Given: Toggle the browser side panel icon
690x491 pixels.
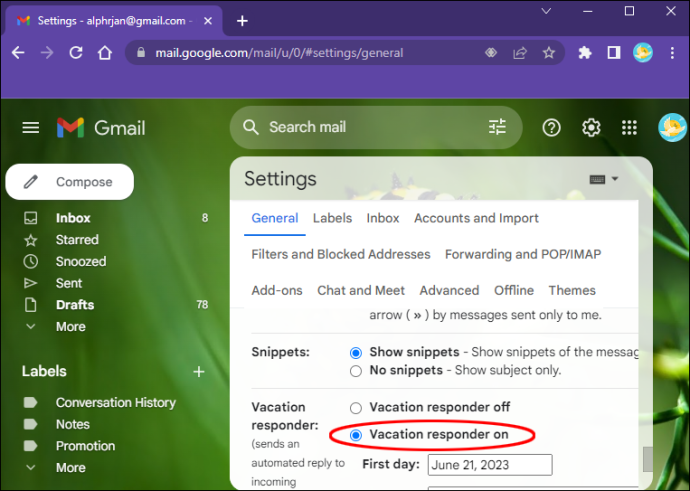Looking at the screenshot, I should [614, 53].
